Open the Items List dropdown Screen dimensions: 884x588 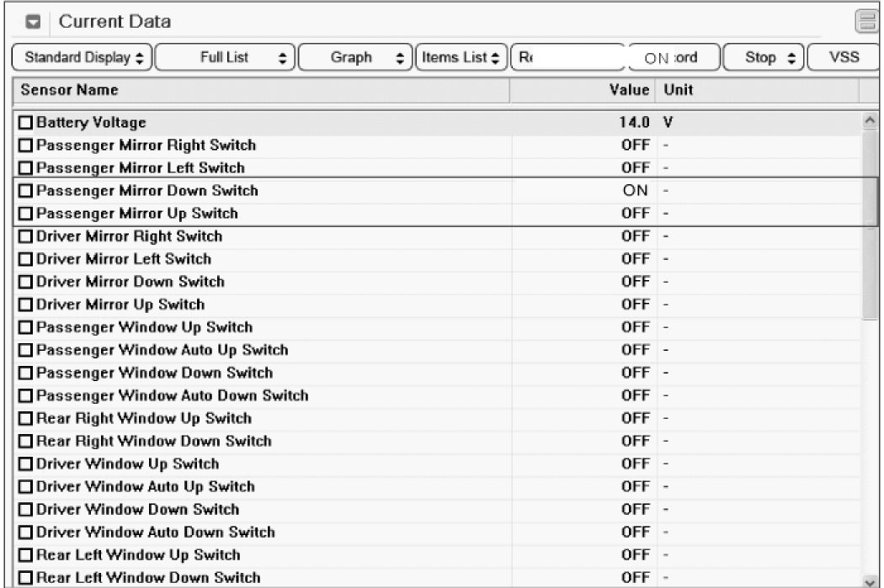click(462, 58)
